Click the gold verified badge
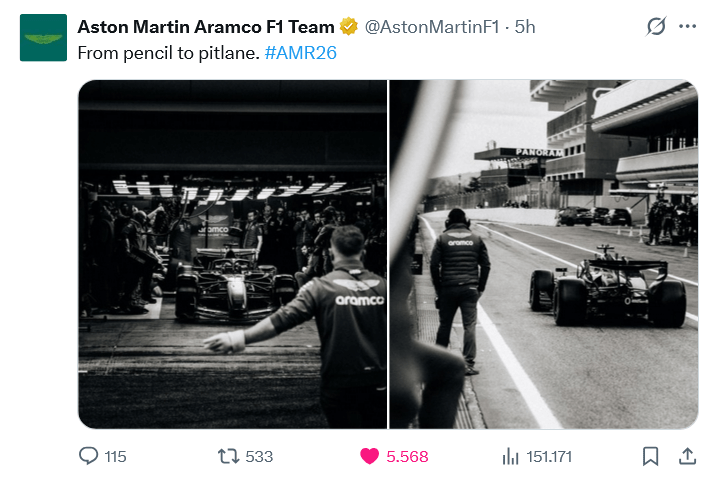The image size is (718, 482). 349,27
